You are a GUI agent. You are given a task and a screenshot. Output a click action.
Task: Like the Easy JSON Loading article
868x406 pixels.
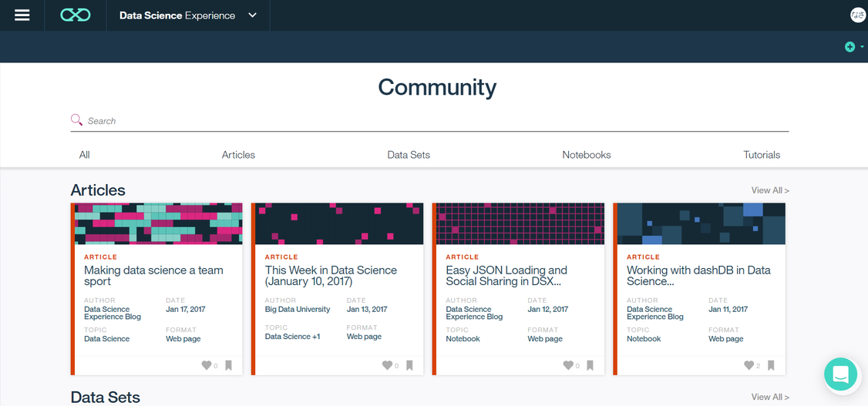coord(569,365)
